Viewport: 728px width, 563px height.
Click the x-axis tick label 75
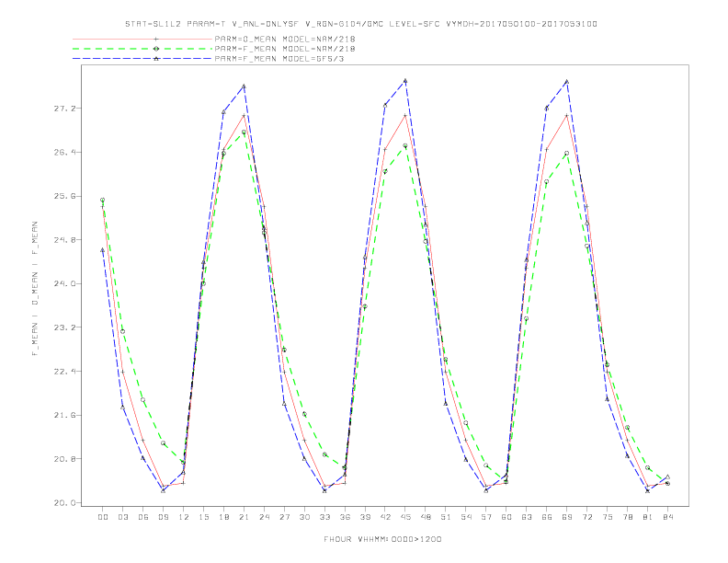click(x=608, y=517)
